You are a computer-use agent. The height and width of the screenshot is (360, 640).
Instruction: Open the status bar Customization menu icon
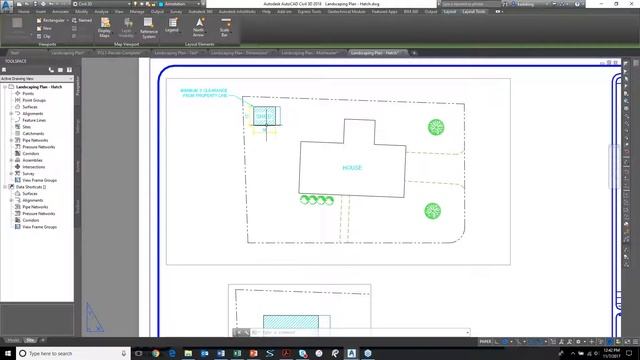coord(636,342)
